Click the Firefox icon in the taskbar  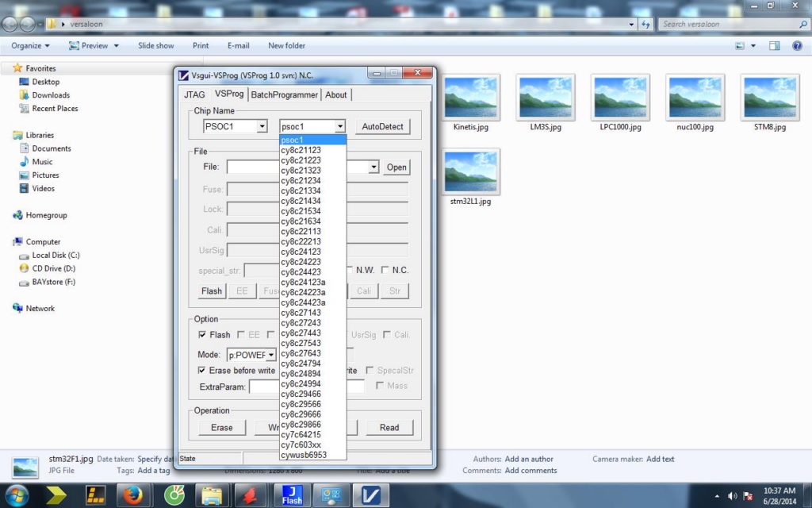132,495
